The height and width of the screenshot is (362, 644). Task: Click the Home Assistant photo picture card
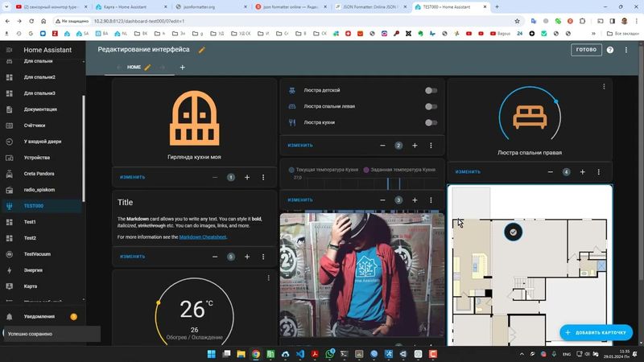(361, 275)
